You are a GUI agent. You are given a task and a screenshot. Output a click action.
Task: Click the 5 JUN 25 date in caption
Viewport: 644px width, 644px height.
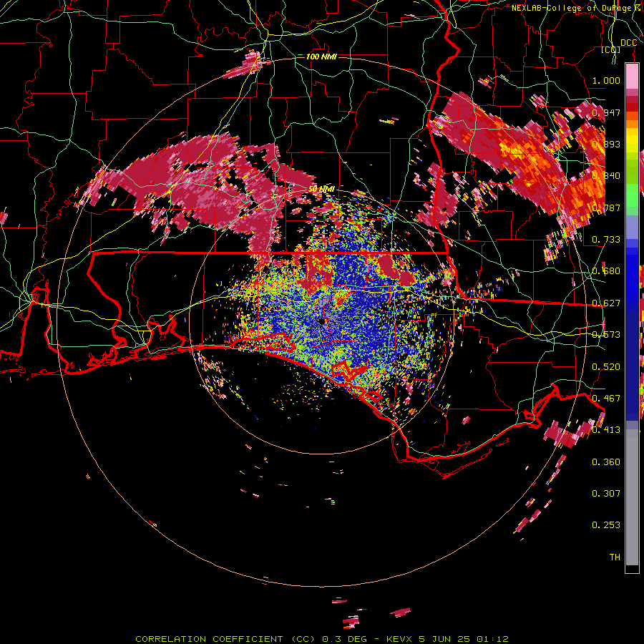click(x=445, y=639)
